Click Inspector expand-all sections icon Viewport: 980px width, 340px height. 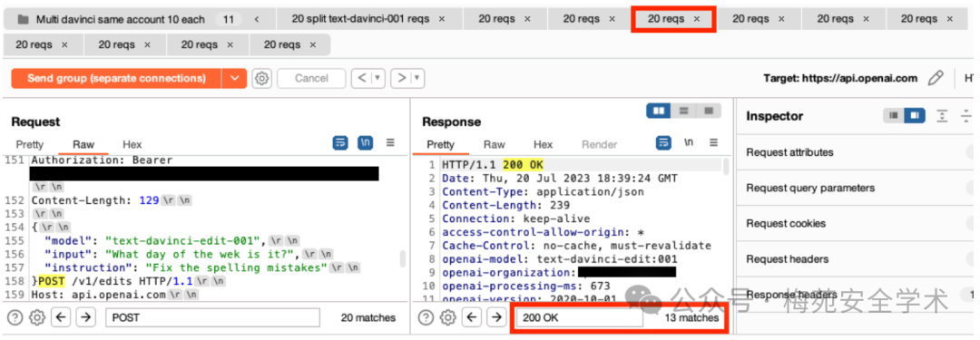[x=942, y=116]
